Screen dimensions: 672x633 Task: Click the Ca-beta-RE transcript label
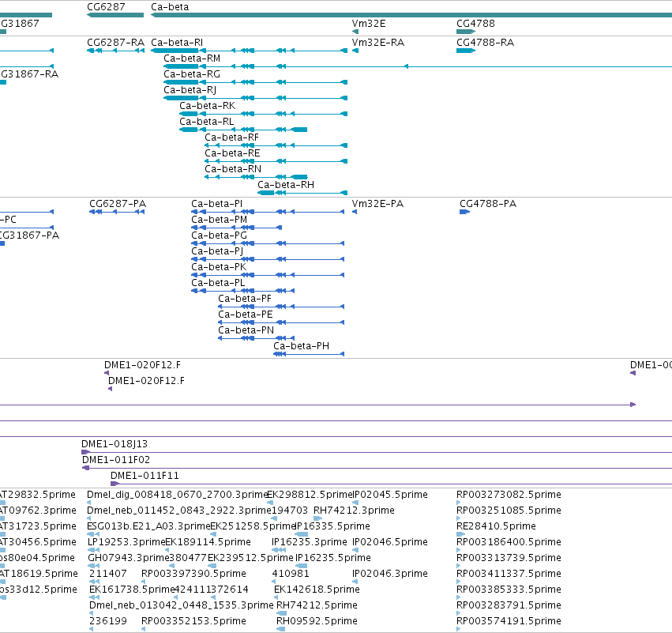[x=232, y=153]
